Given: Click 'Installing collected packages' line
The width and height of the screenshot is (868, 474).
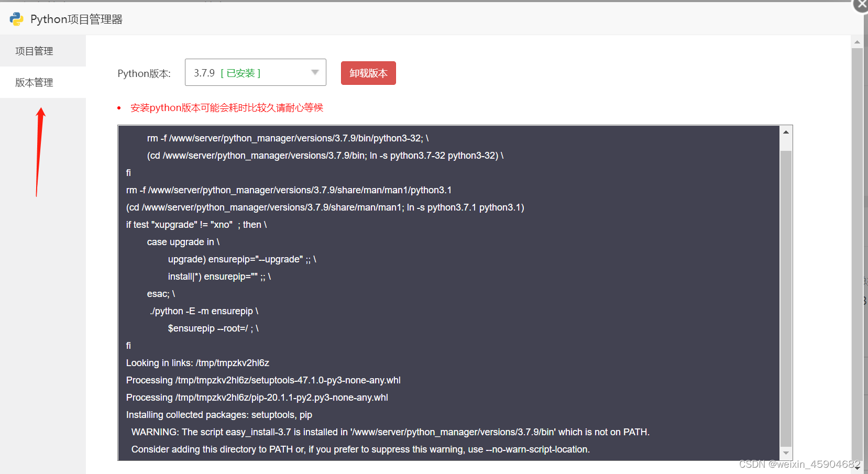Looking at the screenshot, I should pyautogui.click(x=219, y=415).
